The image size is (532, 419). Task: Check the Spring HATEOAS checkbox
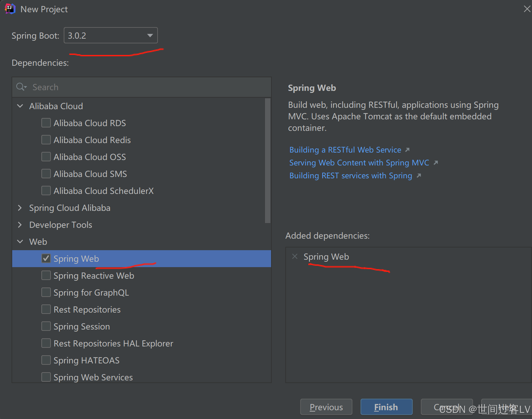[x=46, y=360]
